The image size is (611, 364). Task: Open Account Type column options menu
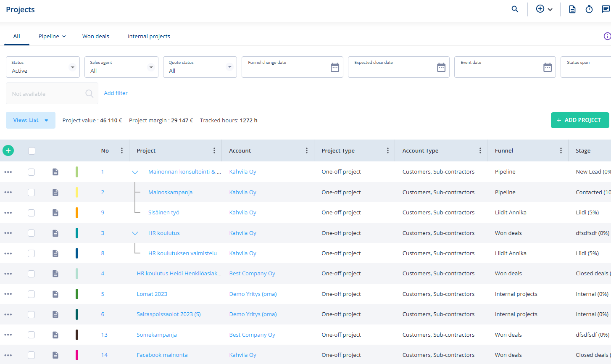click(480, 150)
